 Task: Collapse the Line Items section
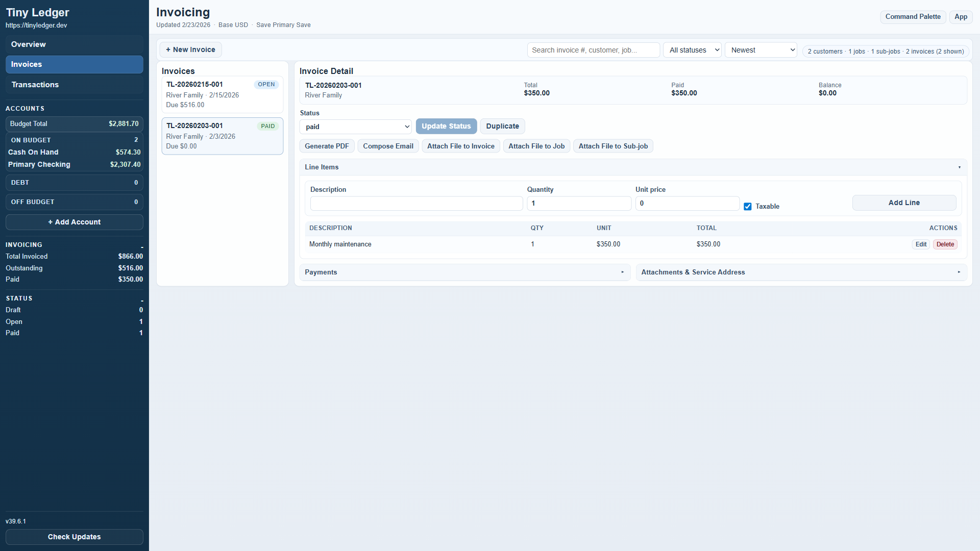(x=960, y=167)
